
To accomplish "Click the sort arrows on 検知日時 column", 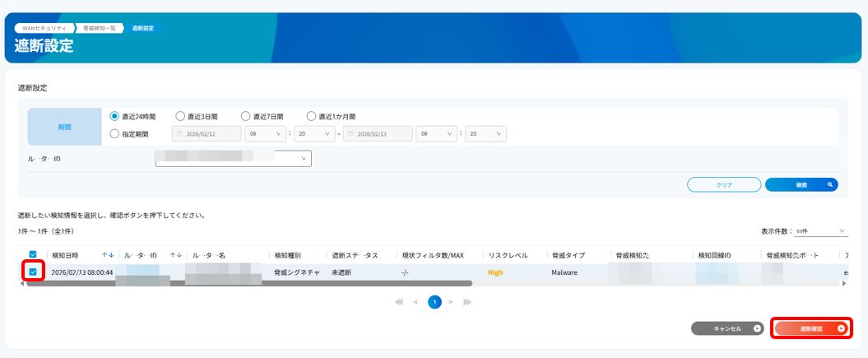I will click(x=108, y=255).
